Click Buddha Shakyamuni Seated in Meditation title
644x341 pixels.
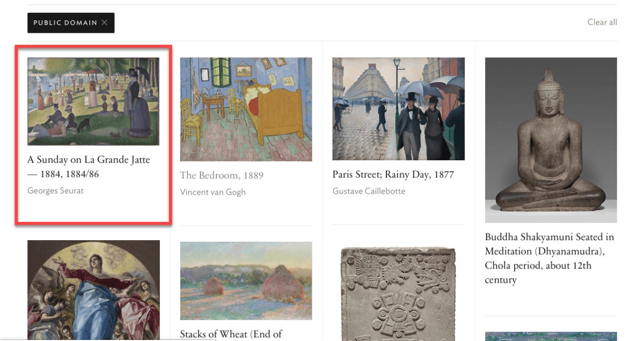click(550, 258)
